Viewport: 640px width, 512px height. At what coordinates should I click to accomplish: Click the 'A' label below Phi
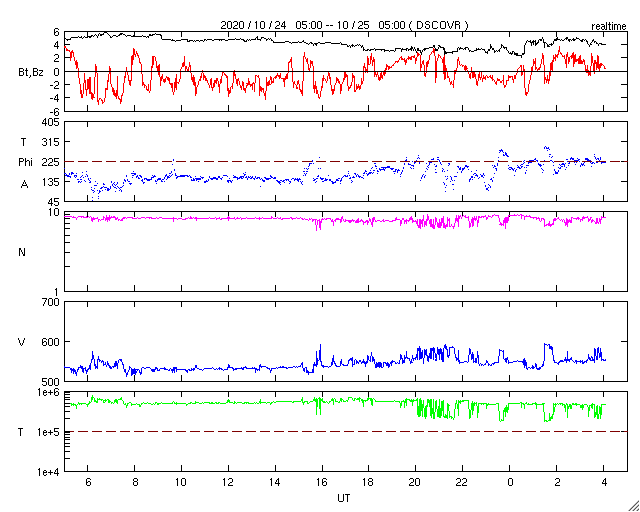tap(24, 184)
